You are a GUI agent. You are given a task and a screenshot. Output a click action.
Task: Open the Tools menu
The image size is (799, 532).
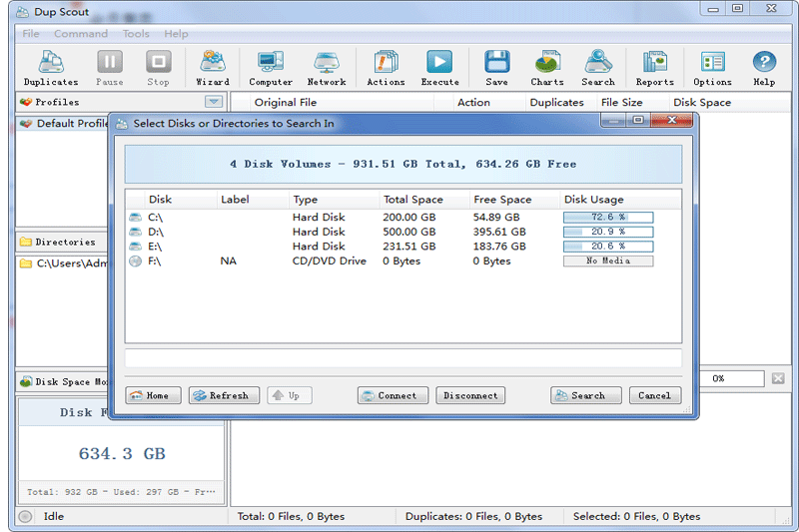pyautogui.click(x=136, y=34)
